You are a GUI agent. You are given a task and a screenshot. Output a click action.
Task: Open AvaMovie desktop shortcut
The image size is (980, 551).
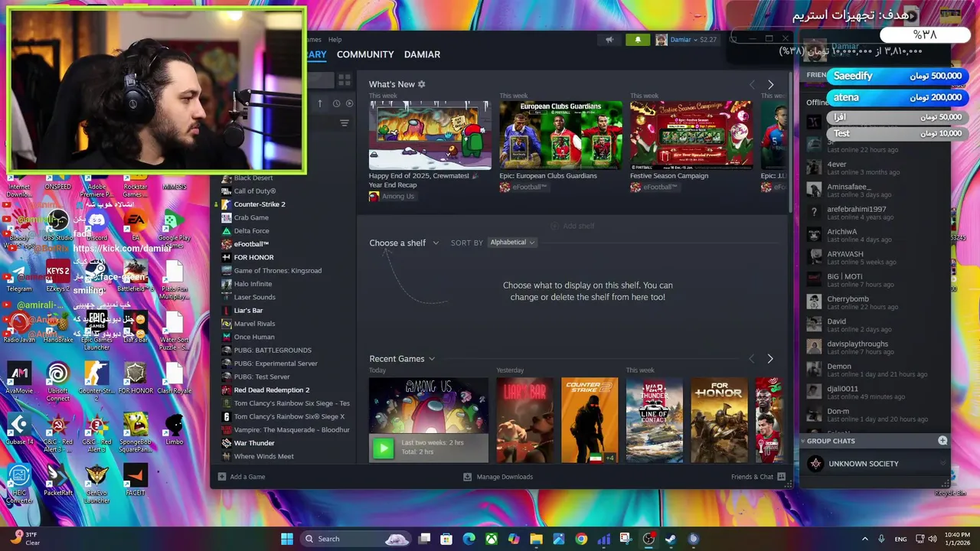coord(19,378)
